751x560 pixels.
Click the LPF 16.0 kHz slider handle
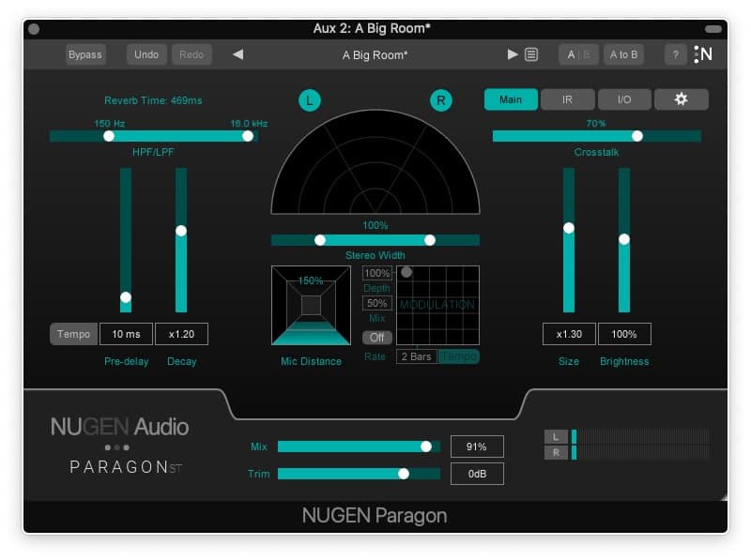tap(248, 136)
